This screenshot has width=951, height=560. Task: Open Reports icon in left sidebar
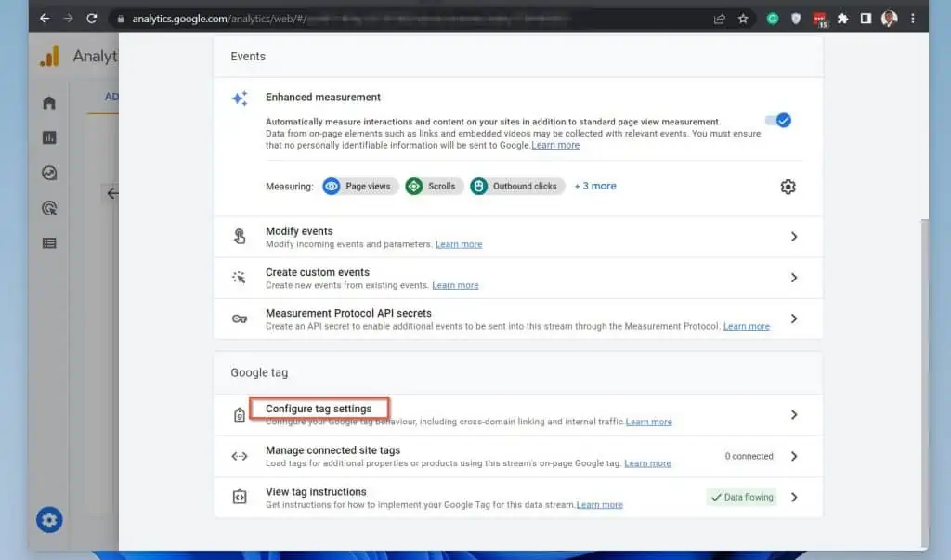click(x=49, y=137)
